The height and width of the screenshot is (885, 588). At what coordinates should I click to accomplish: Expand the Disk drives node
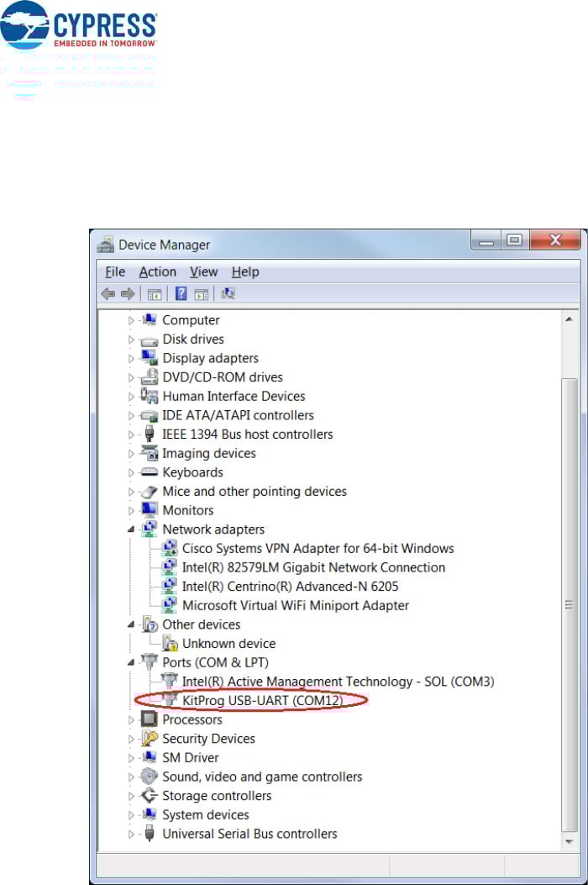[x=131, y=340]
